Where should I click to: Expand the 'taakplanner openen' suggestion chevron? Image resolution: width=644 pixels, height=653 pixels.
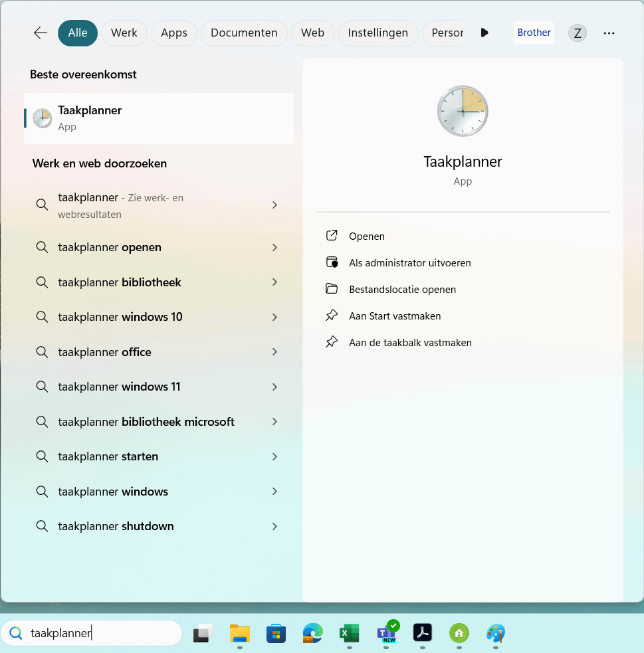pyautogui.click(x=274, y=247)
